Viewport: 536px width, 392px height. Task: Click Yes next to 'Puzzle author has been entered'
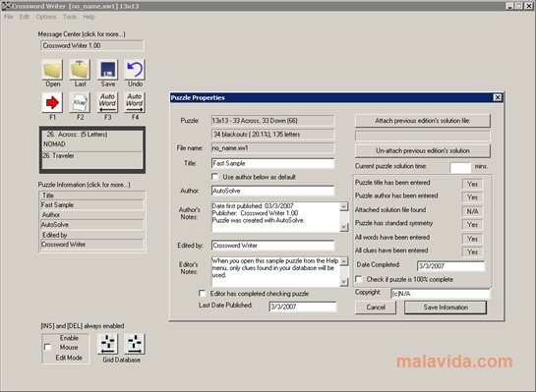tap(472, 197)
